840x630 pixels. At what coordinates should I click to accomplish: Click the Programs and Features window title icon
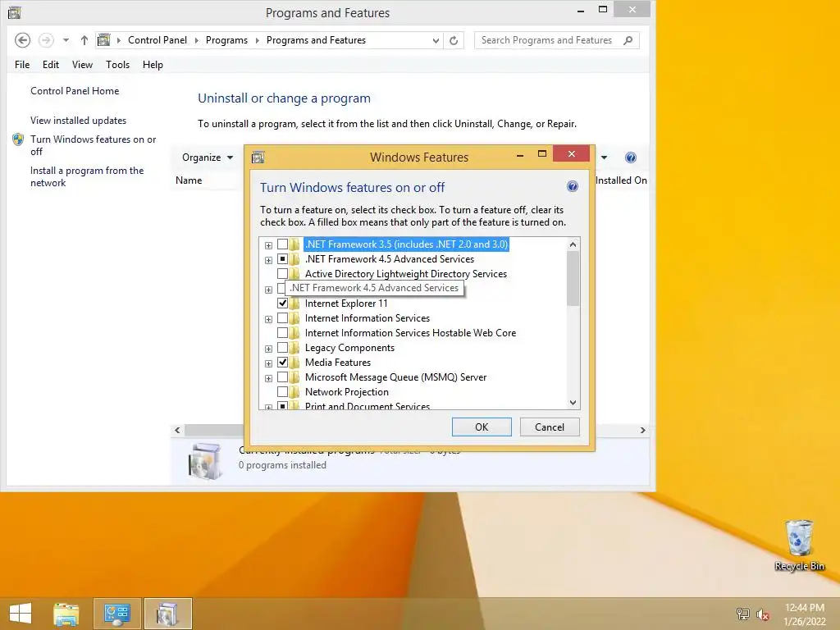coord(15,12)
